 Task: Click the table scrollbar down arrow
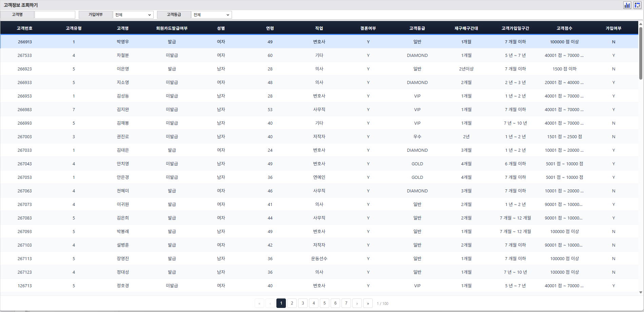(x=641, y=292)
